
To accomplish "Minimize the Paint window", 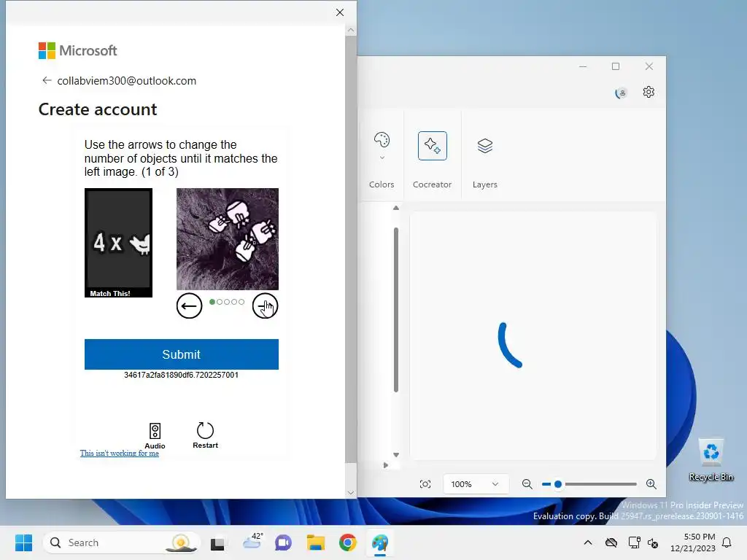I will point(583,66).
